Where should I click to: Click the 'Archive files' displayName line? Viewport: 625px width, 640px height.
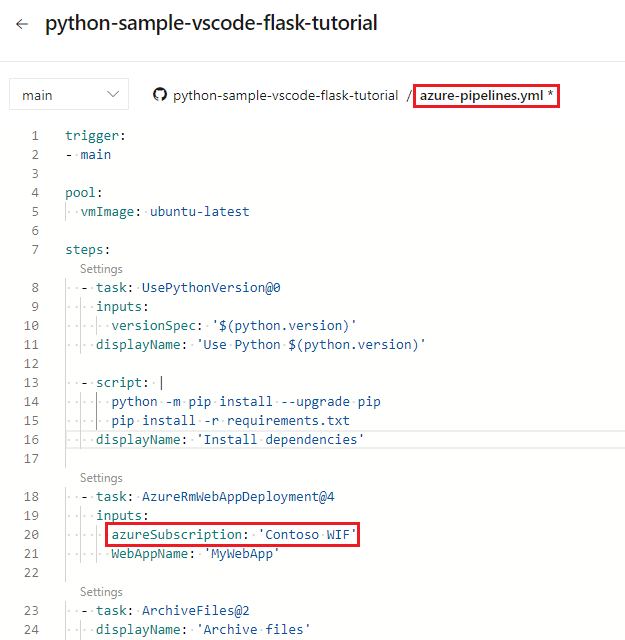point(204,630)
